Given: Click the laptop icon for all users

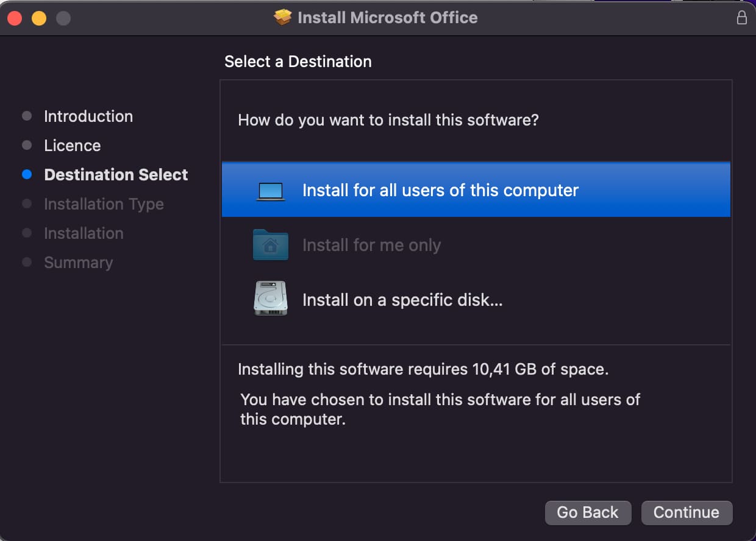Looking at the screenshot, I should coord(270,191).
